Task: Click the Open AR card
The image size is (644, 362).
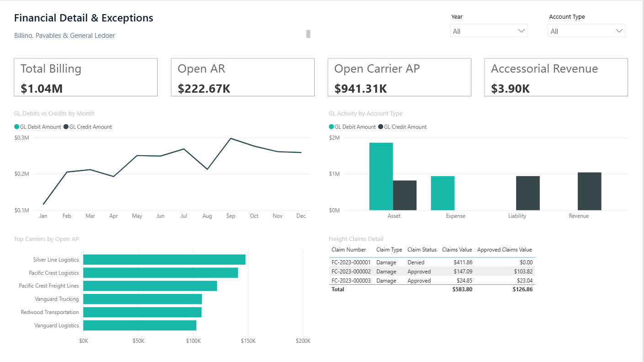Action: pos(243,77)
